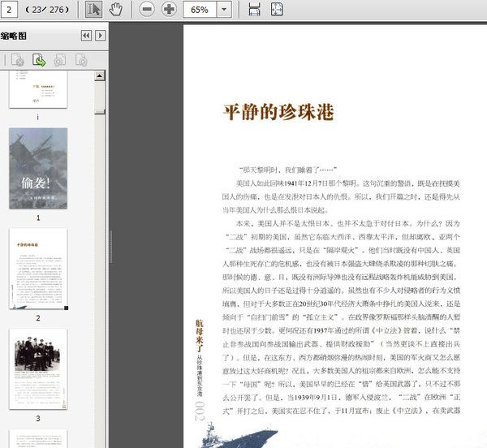This screenshot has height=448, width=487.
Task: Open page 1 cover thumbnail
Action: click(x=37, y=170)
